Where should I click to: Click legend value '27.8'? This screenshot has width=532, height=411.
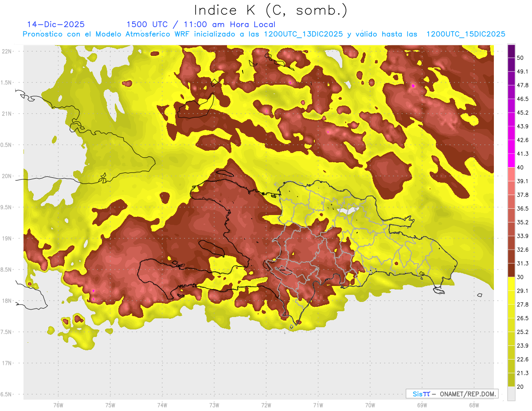(522, 305)
